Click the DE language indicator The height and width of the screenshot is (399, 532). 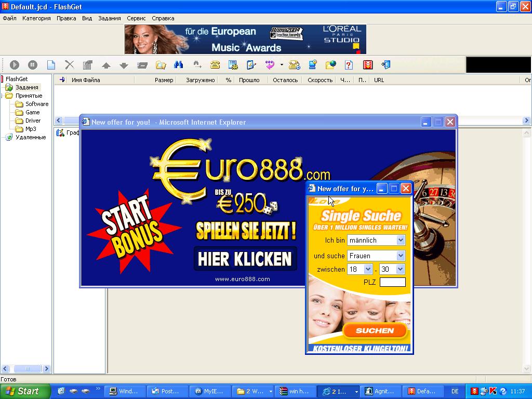coord(455,391)
